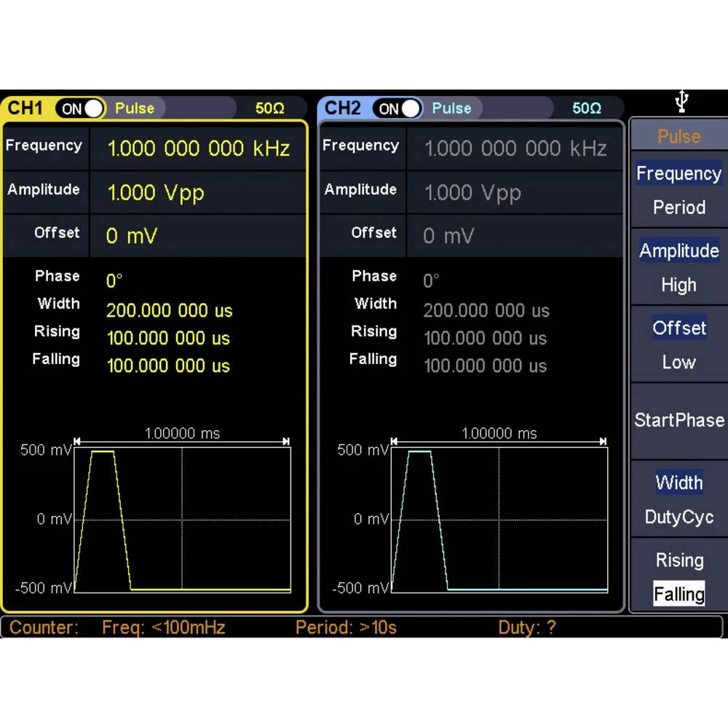Viewport: 728px width, 728px height.
Task: Click the CH1 yellow pulse waveform preview
Action: tap(182, 519)
